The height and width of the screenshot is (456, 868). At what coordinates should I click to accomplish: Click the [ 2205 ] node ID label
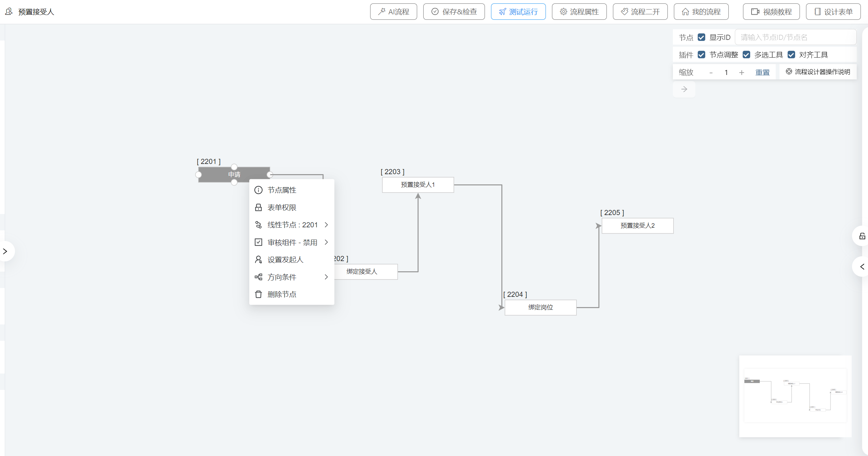[612, 213]
